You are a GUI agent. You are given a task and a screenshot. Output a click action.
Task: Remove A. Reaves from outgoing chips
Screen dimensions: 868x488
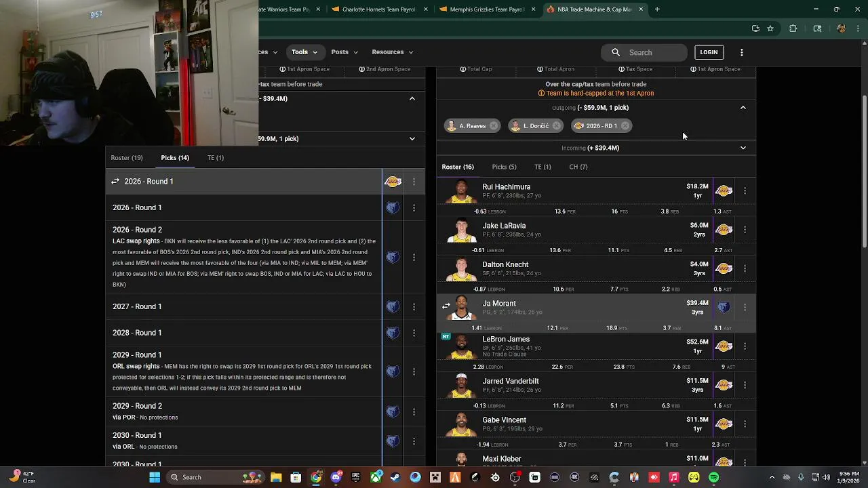[493, 126]
